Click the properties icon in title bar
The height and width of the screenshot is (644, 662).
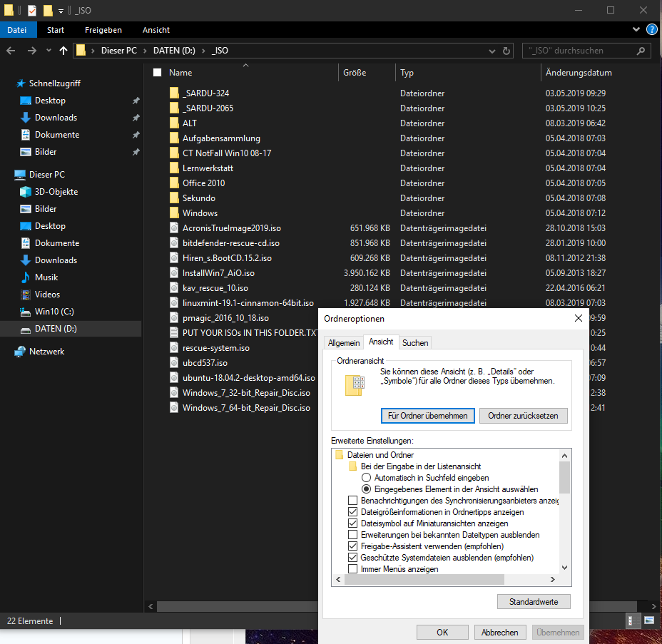[x=32, y=10]
